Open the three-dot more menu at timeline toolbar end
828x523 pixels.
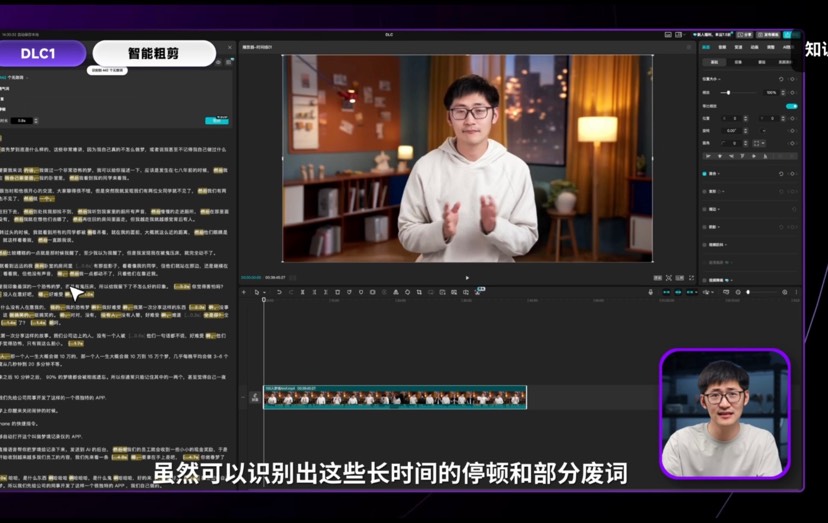[796, 292]
